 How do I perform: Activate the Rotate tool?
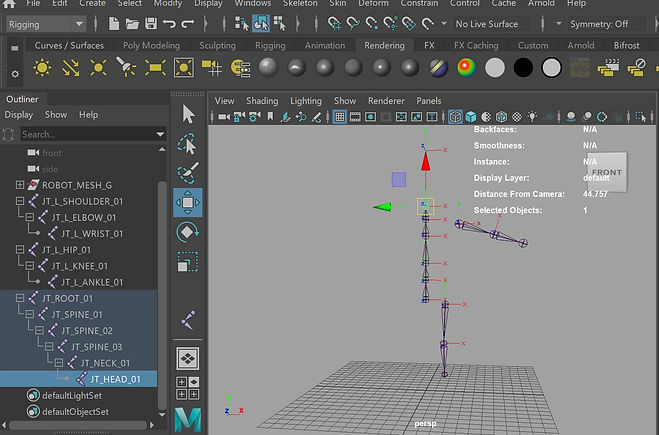coord(187,232)
